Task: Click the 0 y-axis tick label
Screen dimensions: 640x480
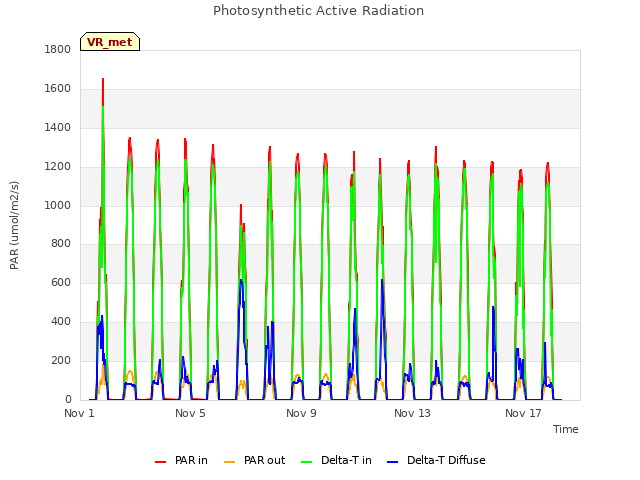Action: (x=68, y=400)
